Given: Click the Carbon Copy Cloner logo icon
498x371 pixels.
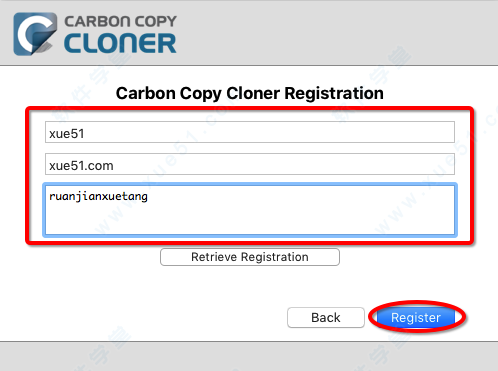Looking at the screenshot, I should (35, 34).
